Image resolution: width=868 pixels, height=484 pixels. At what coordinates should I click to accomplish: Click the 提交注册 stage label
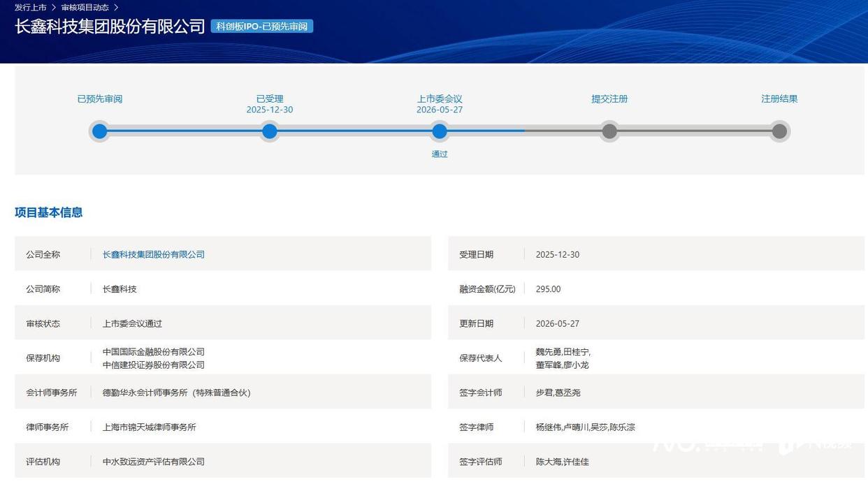click(x=609, y=99)
